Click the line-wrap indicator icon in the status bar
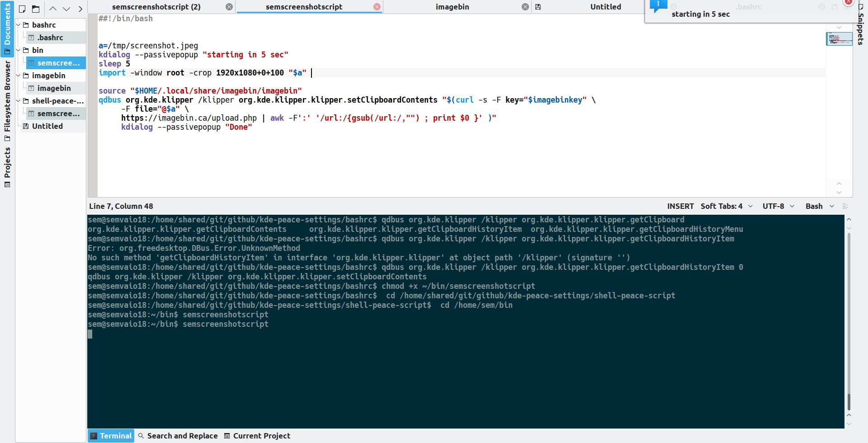868x443 pixels. click(x=845, y=206)
